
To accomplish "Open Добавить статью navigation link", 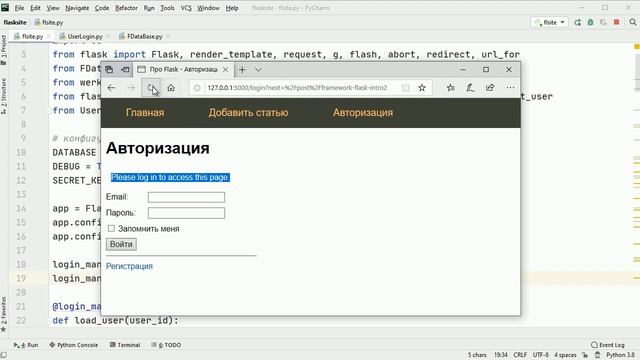I will coord(248,113).
